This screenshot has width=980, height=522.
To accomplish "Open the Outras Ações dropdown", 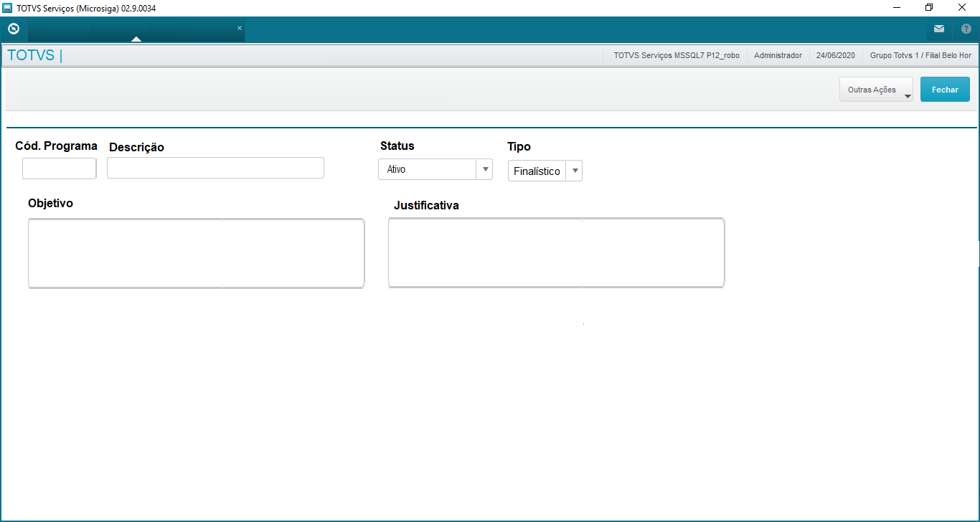I will point(876,90).
